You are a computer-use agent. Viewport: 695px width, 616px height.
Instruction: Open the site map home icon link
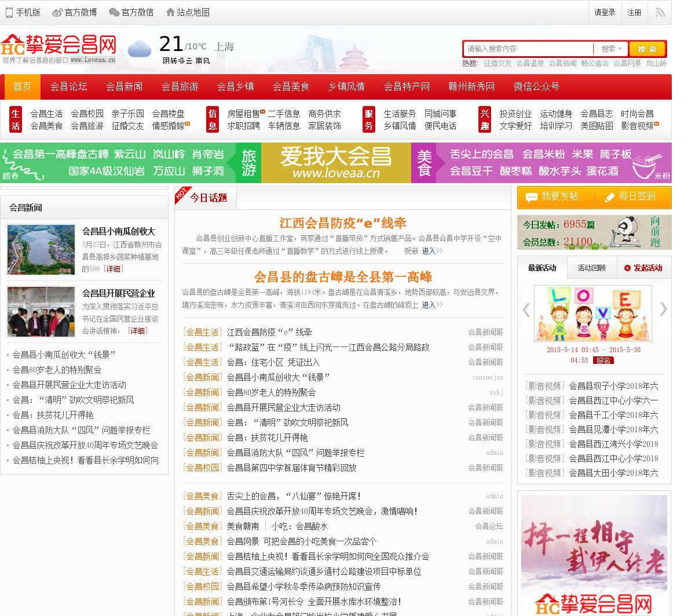pyautogui.click(x=170, y=12)
